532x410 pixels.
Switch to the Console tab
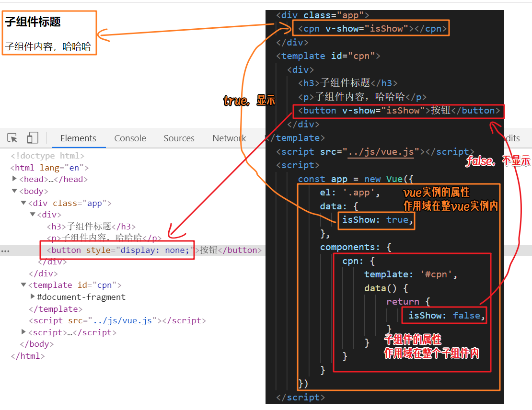(x=130, y=138)
